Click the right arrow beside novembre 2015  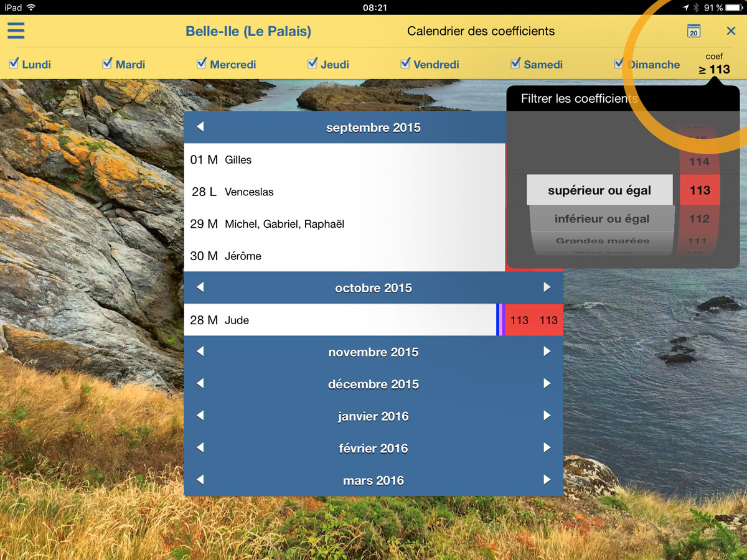(547, 352)
